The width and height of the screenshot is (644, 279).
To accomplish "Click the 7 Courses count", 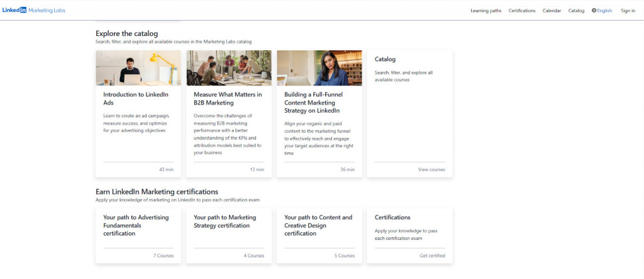I will tap(164, 256).
